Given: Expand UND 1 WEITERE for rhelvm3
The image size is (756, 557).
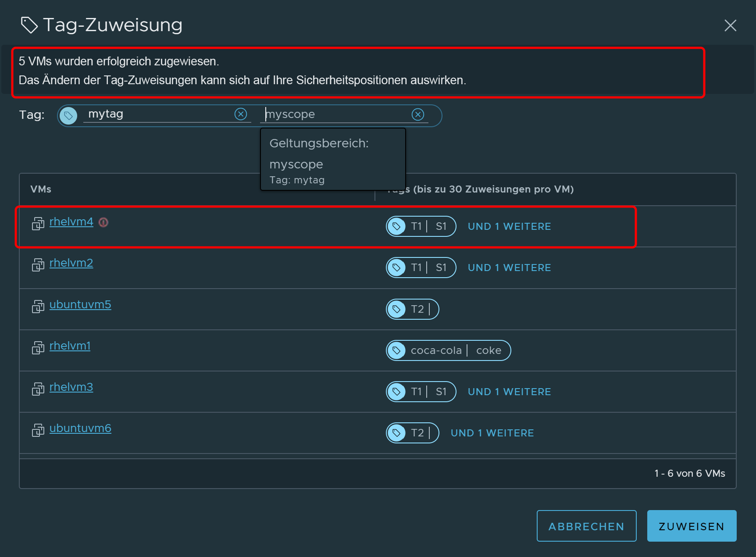Looking at the screenshot, I should pos(509,392).
